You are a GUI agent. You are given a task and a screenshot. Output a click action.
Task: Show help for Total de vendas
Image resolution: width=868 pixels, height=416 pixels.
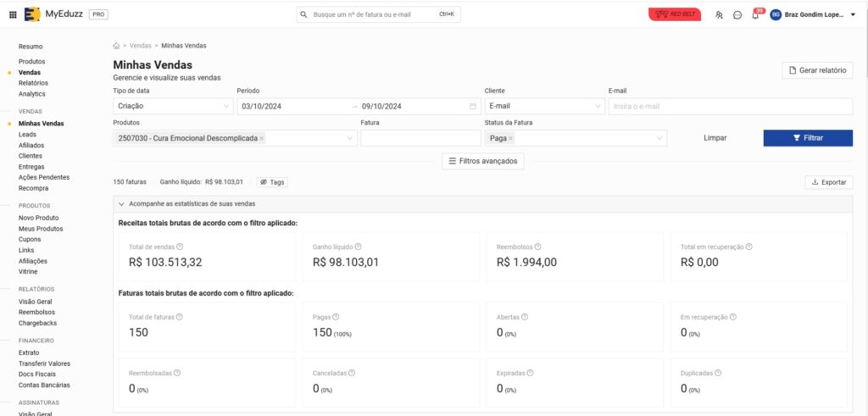(x=180, y=247)
